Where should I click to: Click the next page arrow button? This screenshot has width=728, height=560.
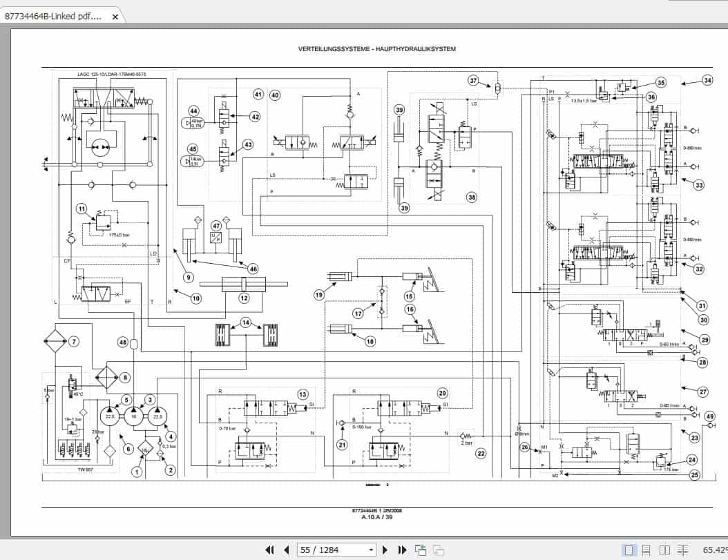click(385, 550)
